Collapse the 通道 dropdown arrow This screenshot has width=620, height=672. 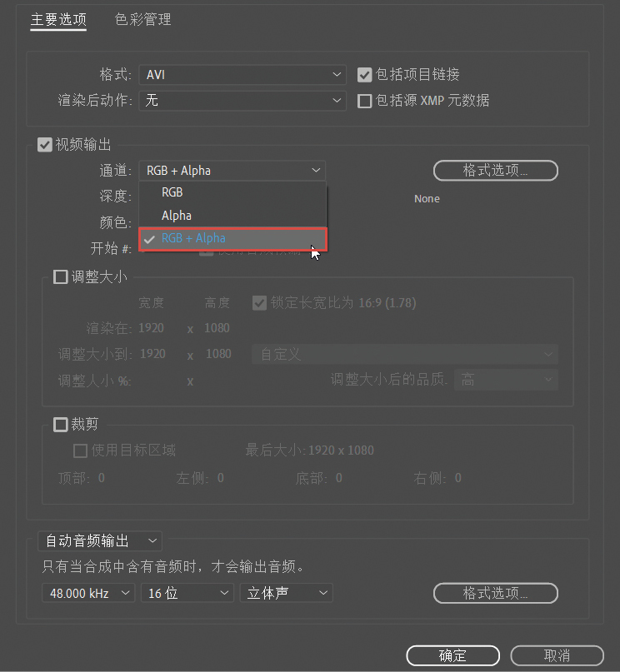tap(316, 171)
